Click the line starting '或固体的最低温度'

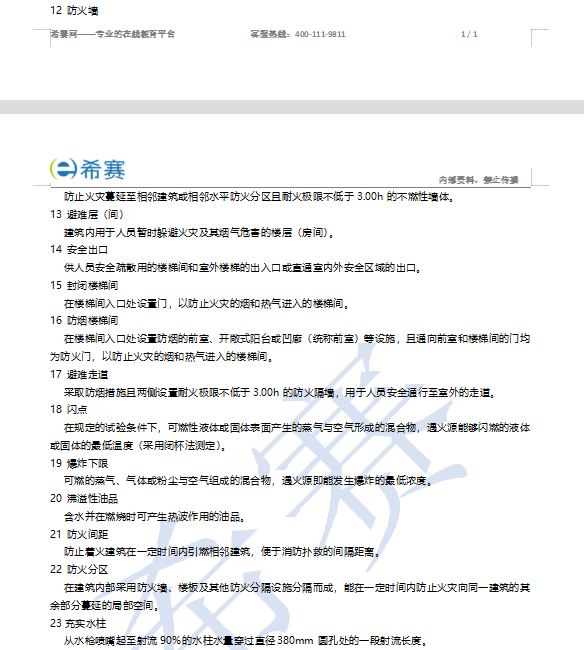coord(138,446)
